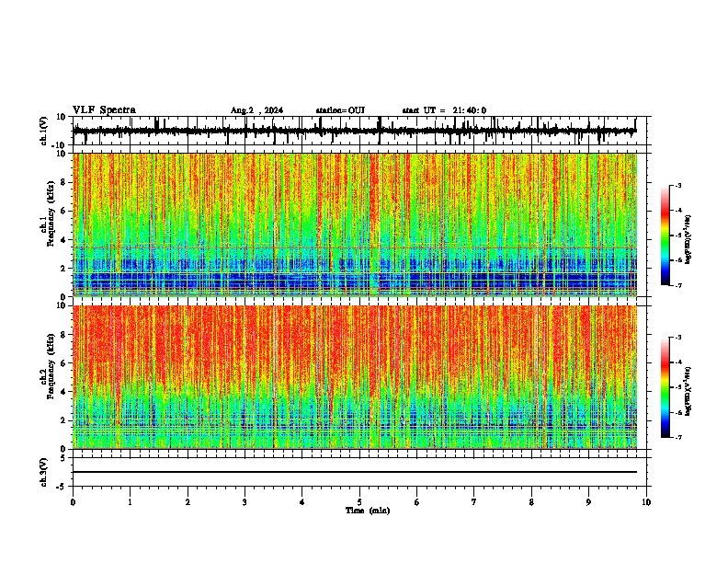728x563 pixels.
Task: Click the time axis tick label "1"
Action: [x=130, y=502]
